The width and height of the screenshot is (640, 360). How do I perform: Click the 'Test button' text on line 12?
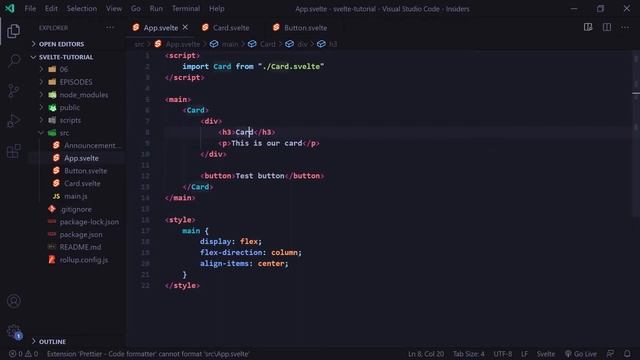point(260,176)
